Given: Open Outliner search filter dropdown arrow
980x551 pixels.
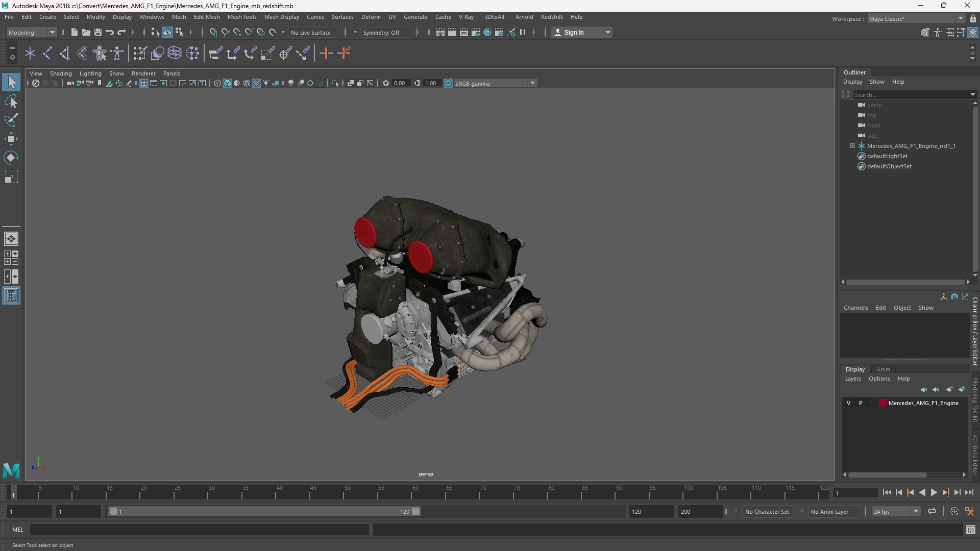Looking at the screenshot, I should [x=973, y=94].
